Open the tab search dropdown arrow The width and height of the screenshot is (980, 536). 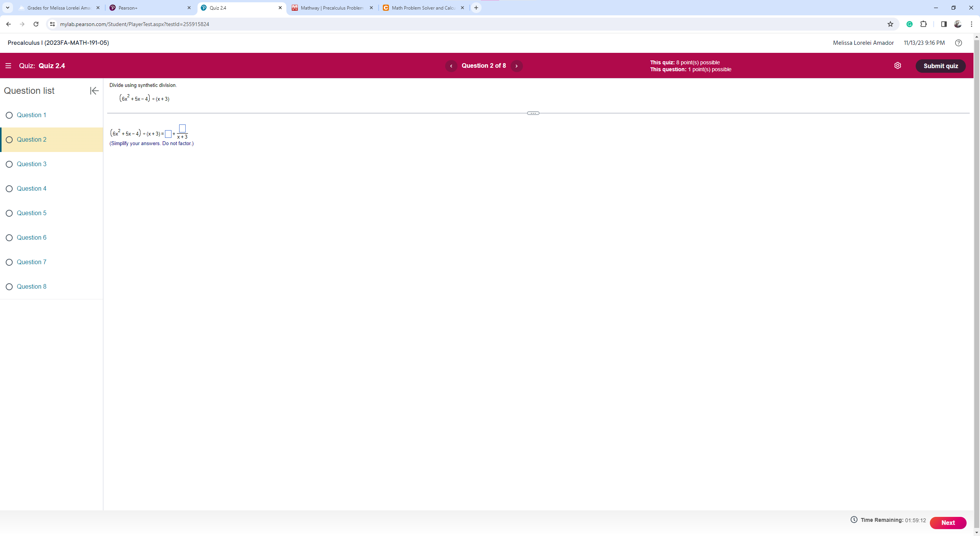(x=7, y=8)
